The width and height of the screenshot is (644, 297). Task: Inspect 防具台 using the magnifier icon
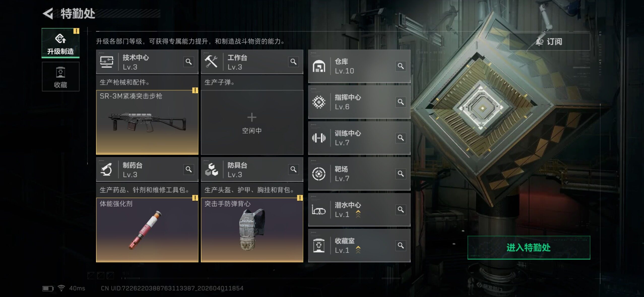tap(294, 169)
